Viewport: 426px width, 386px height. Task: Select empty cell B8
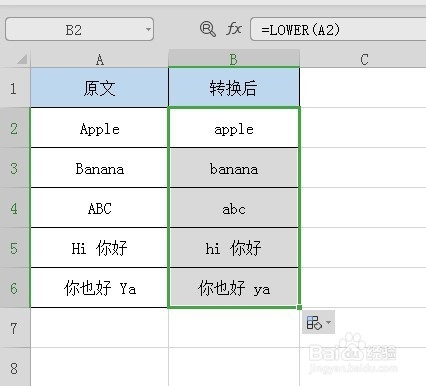click(x=234, y=367)
